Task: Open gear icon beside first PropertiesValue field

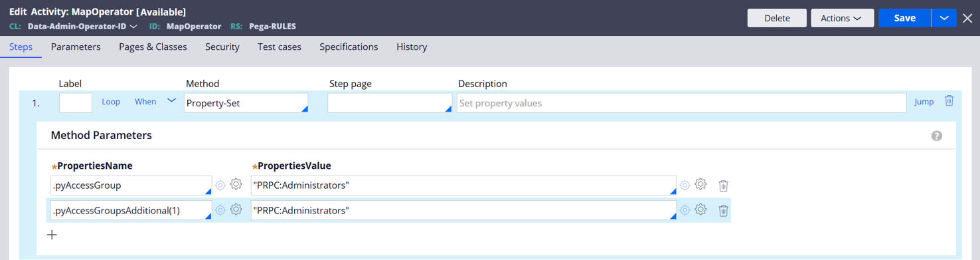Action: 700,185
